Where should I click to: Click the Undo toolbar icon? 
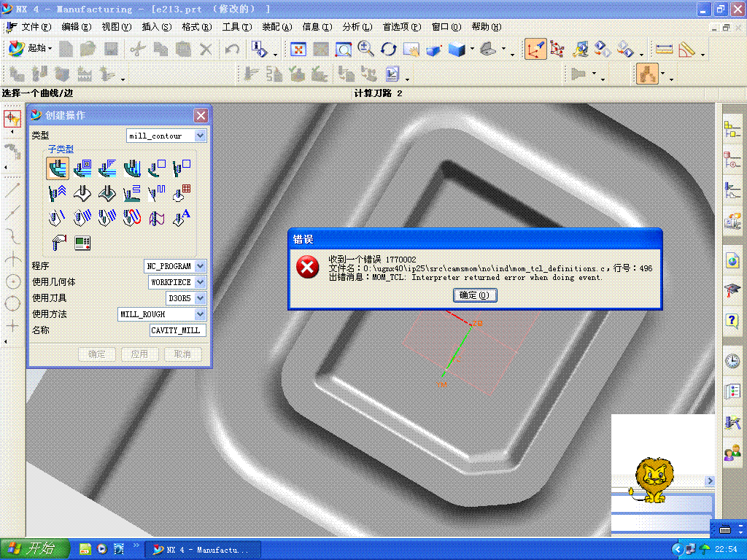232,49
